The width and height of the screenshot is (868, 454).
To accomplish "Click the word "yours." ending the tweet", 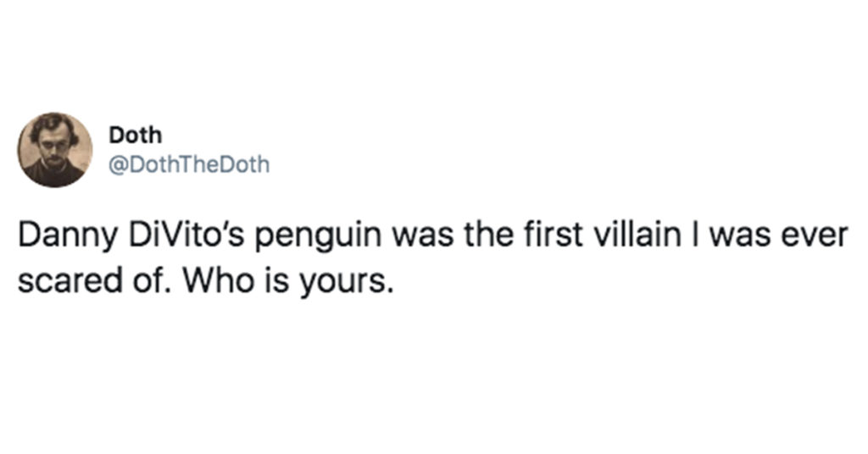I will click(x=347, y=283).
